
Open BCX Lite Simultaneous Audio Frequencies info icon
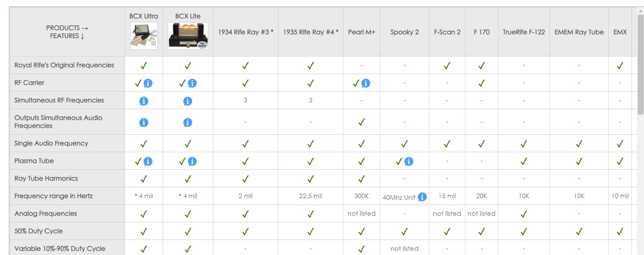click(x=188, y=122)
